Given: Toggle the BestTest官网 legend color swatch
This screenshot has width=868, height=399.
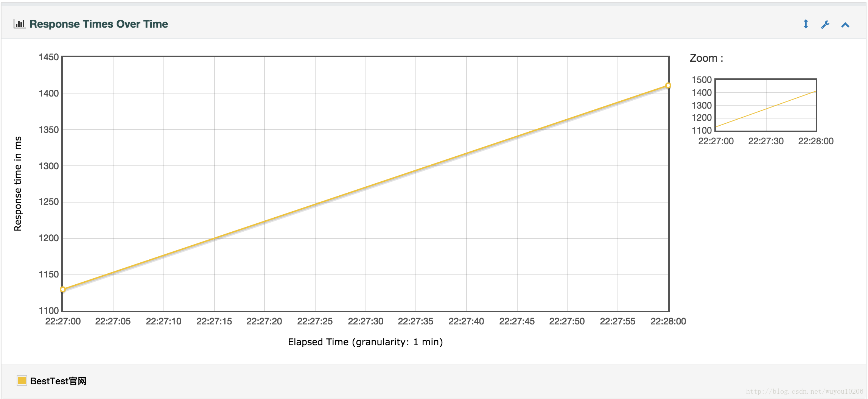Looking at the screenshot, I should 22,380.
